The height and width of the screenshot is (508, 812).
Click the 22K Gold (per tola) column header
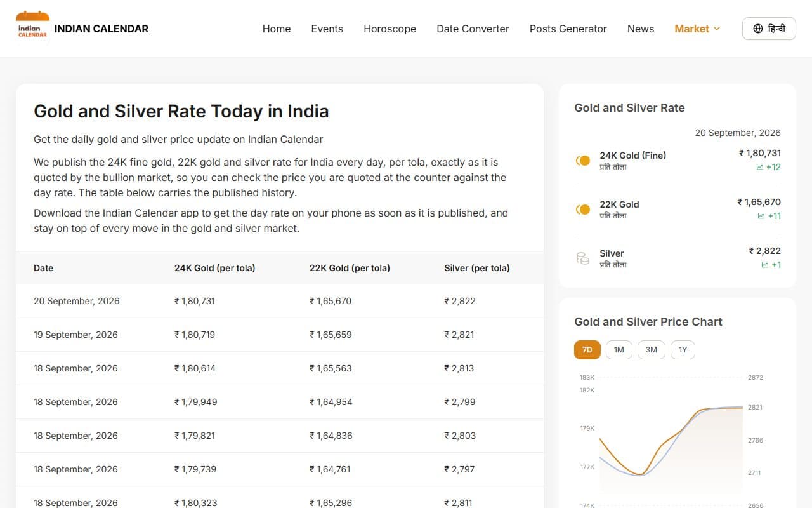click(350, 268)
